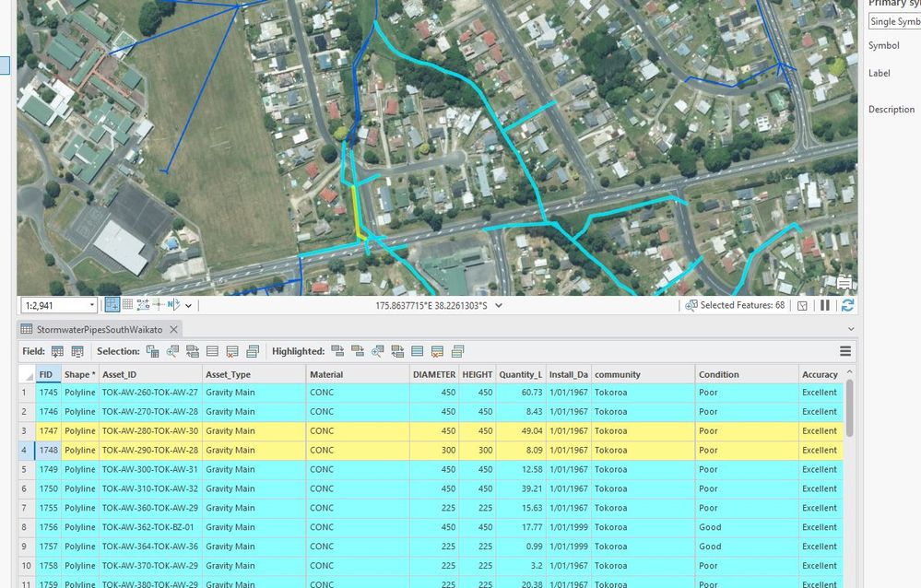Refresh the map view
The width and height of the screenshot is (921, 588).
[847, 305]
